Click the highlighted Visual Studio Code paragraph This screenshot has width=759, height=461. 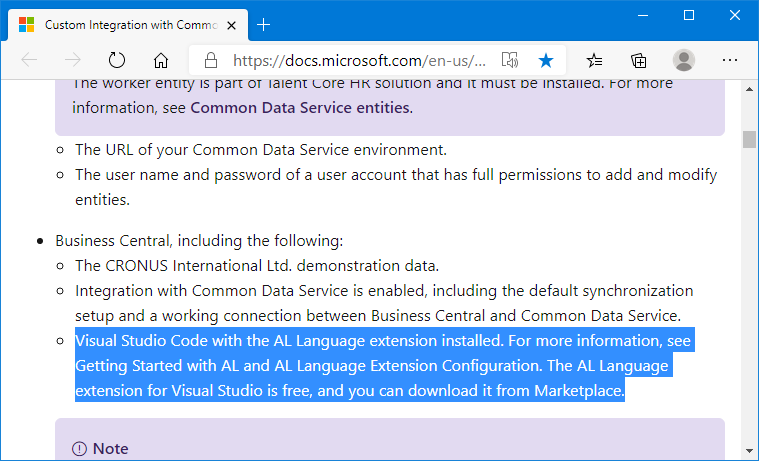[385, 365]
